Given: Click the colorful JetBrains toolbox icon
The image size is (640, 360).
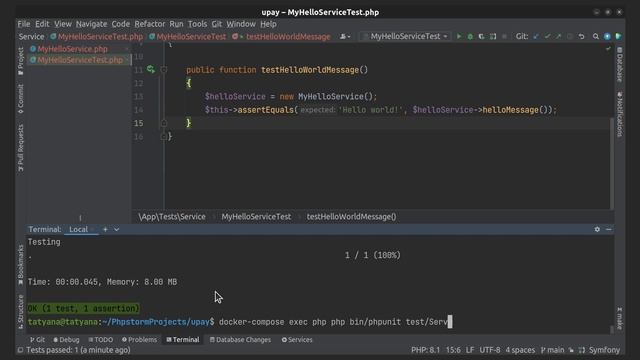Looking at the screenshot, I should (x=618, y=36).
